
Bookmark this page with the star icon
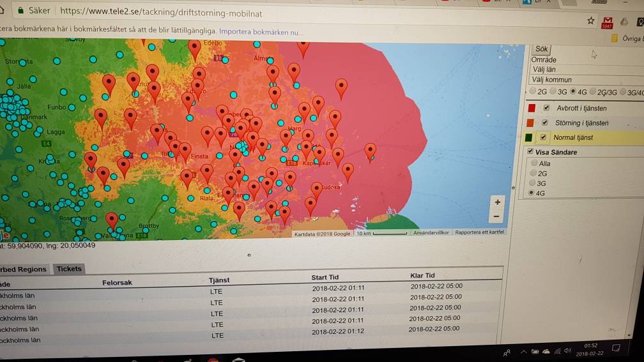[x=590, y=20]
